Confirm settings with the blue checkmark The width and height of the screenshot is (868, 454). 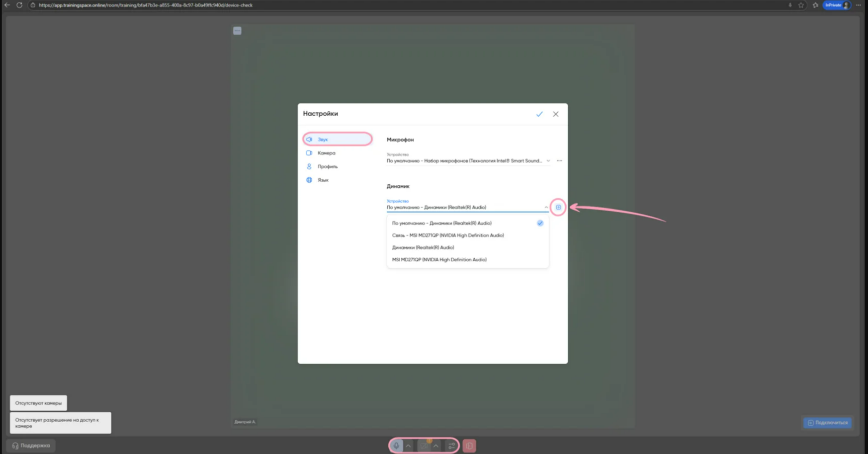coord(539,114)
